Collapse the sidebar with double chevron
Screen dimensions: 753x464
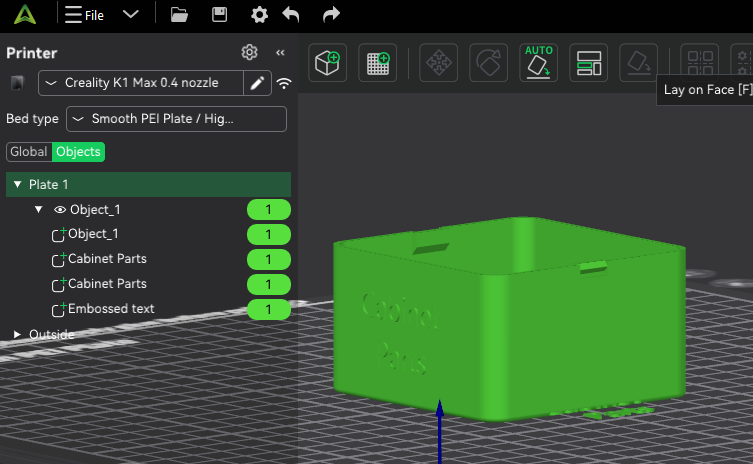coord(280,53)
